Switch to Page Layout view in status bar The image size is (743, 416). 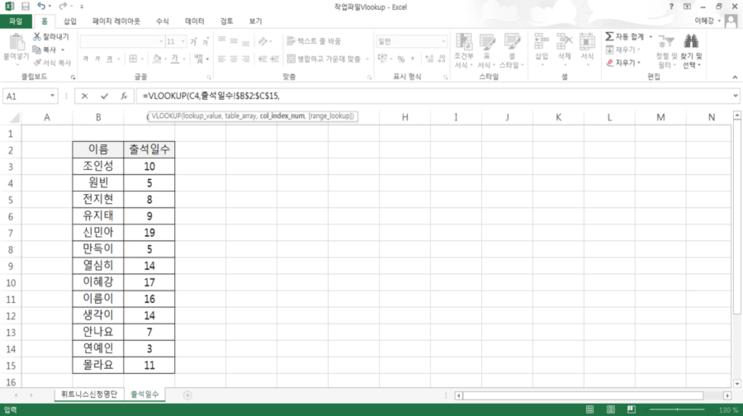point(611,409)
